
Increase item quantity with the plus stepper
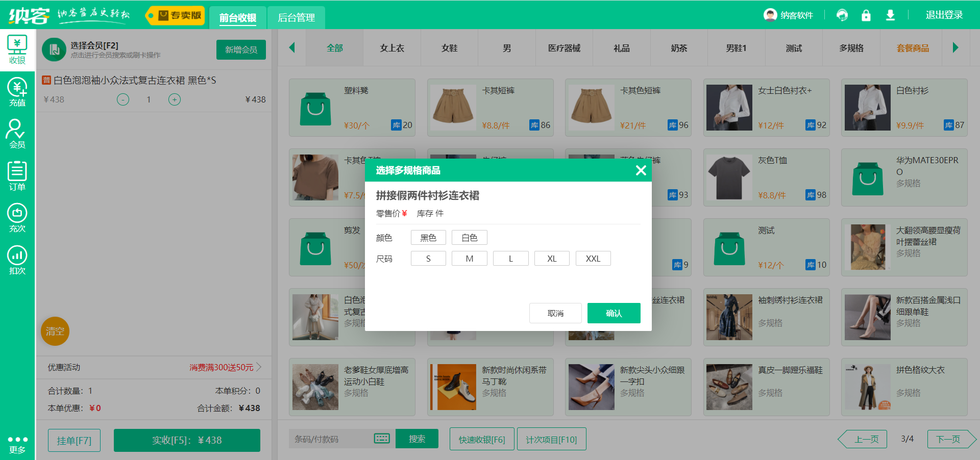click(175, 99)
